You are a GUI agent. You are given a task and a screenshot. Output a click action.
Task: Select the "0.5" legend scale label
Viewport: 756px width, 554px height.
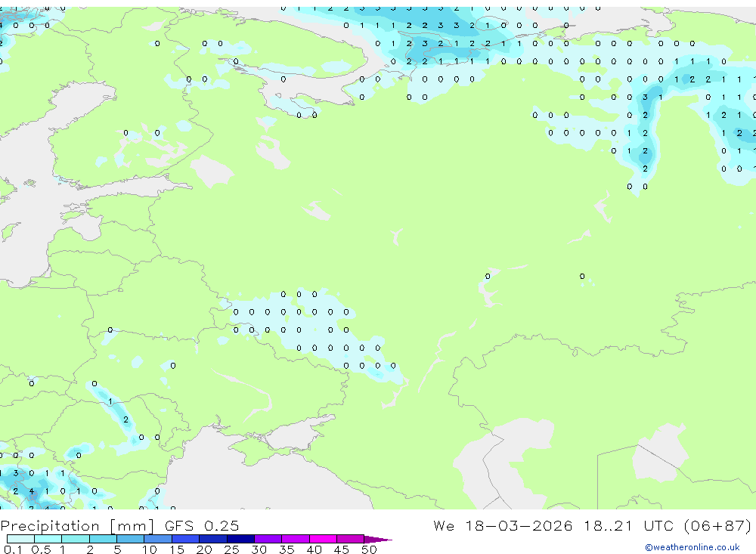coord(41,549)
